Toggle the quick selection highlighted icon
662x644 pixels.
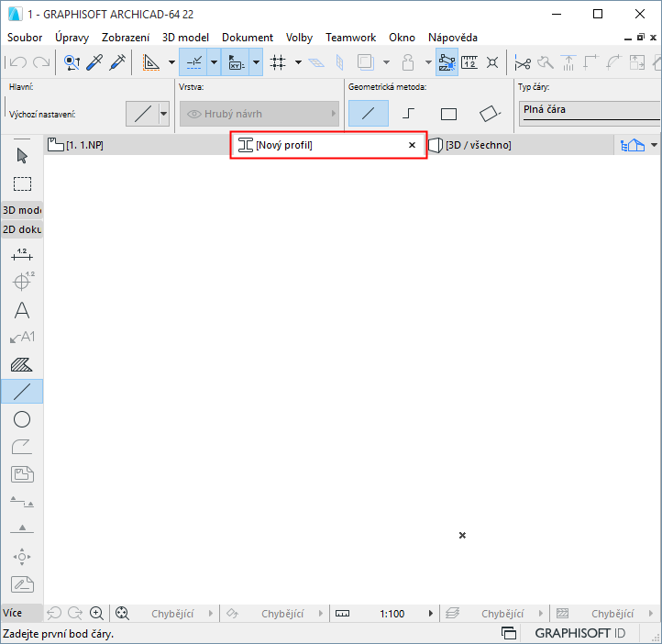(x=447, y=62)
